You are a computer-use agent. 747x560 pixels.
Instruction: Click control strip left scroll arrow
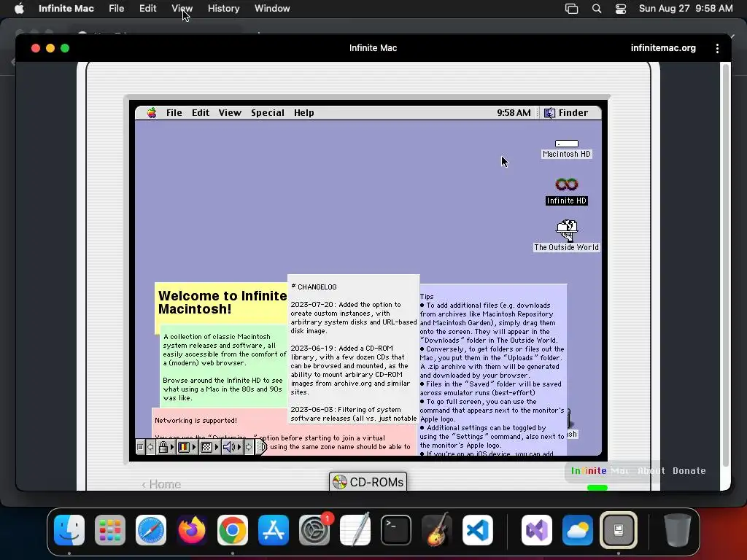click(150, 447)
